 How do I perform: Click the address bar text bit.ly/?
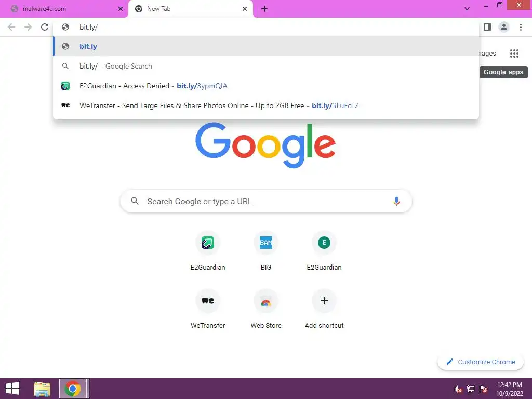(x=88, y=27)
